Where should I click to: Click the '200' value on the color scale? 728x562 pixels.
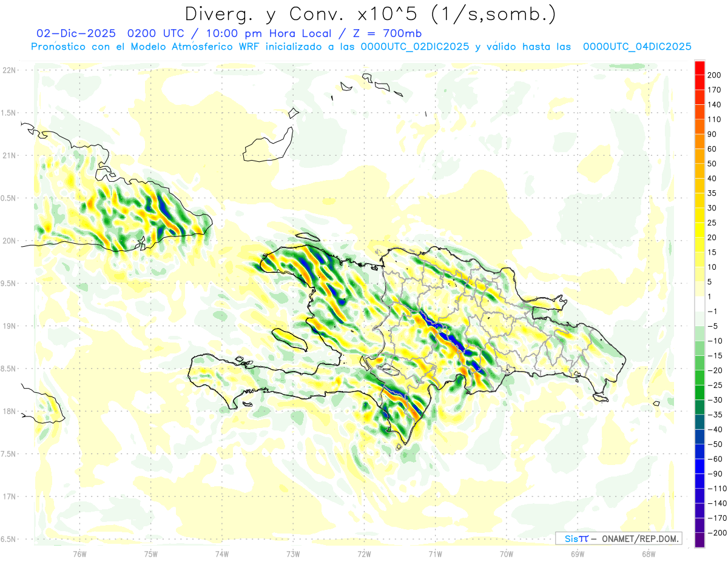(714, 75)
